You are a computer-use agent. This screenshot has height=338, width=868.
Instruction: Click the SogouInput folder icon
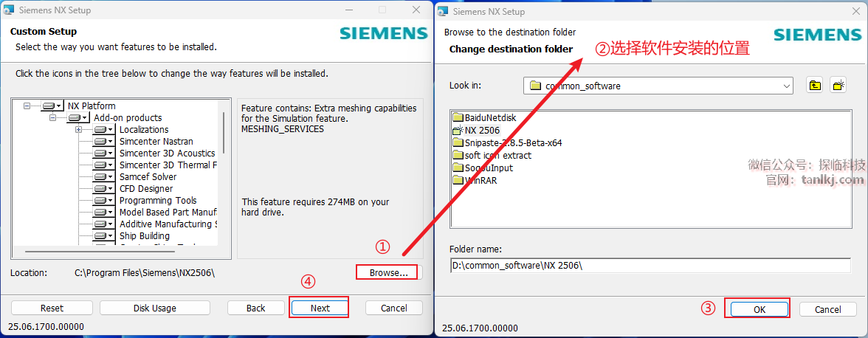tap(458, 168)
